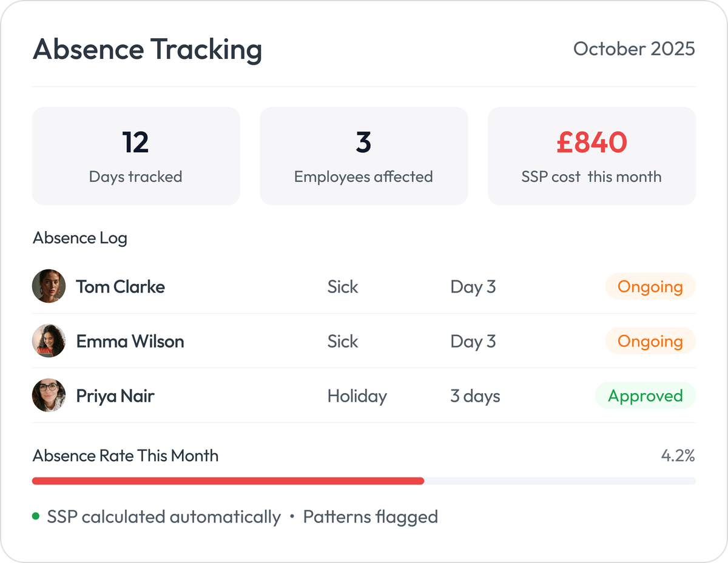728x563 pixels.
Task: Toggle Tom Clarke's Ongoing status badge
Action: [x=650, y=286]
